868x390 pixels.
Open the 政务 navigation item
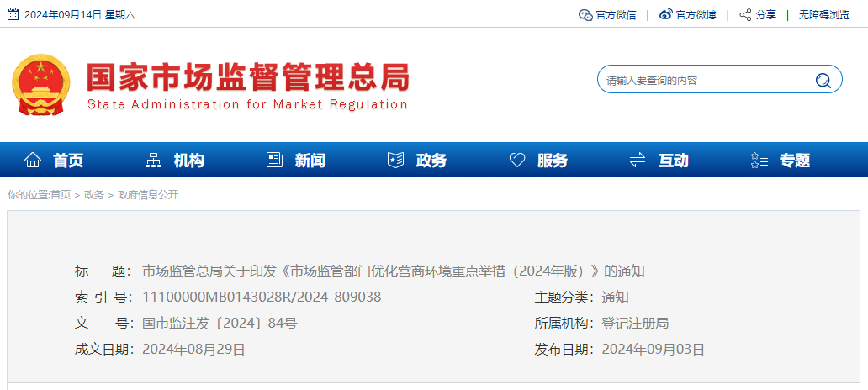pos(431,161)
